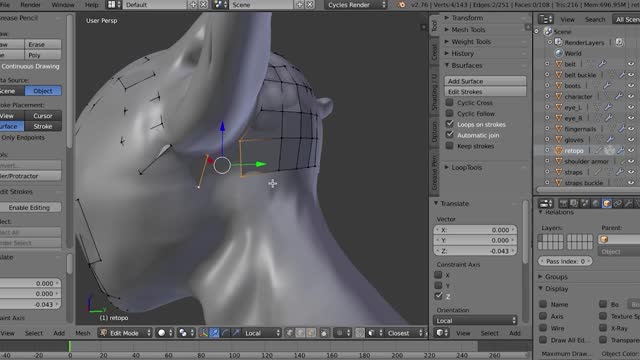Expand the LoopTools panel
This screenshot has width=640, height=360.
pyautogui.click(x=467, y=167)
